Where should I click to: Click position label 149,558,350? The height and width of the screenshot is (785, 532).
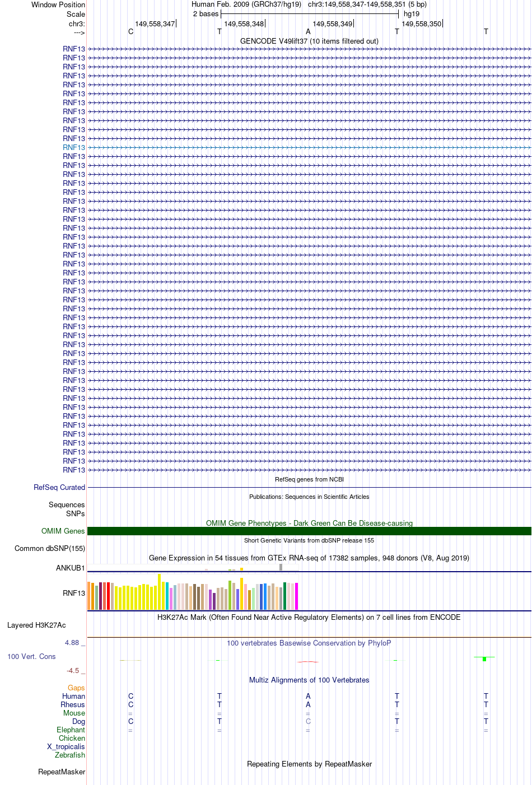click(x=422, y=24)
